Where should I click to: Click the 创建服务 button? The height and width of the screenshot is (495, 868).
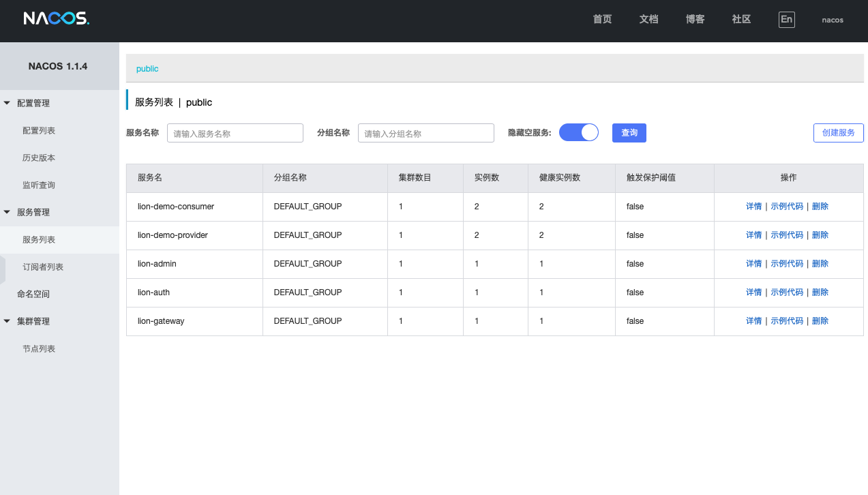pos(839,133)
